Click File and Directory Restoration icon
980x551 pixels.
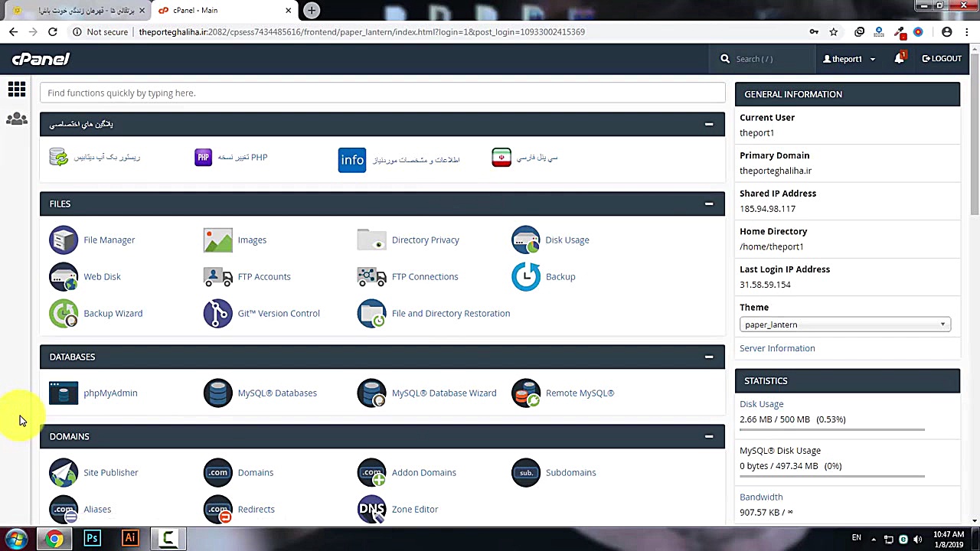[371, 314]
